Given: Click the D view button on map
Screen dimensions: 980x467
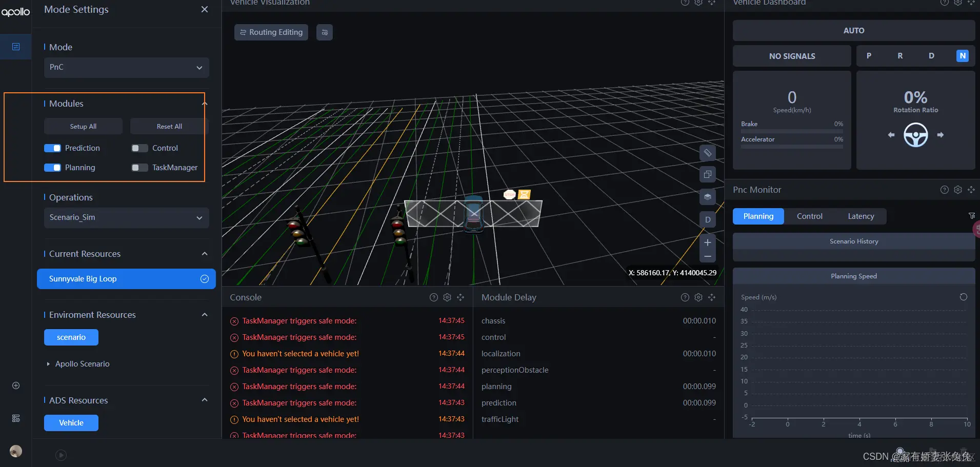Looking at the screenshot, I should (x=708, y=219).
